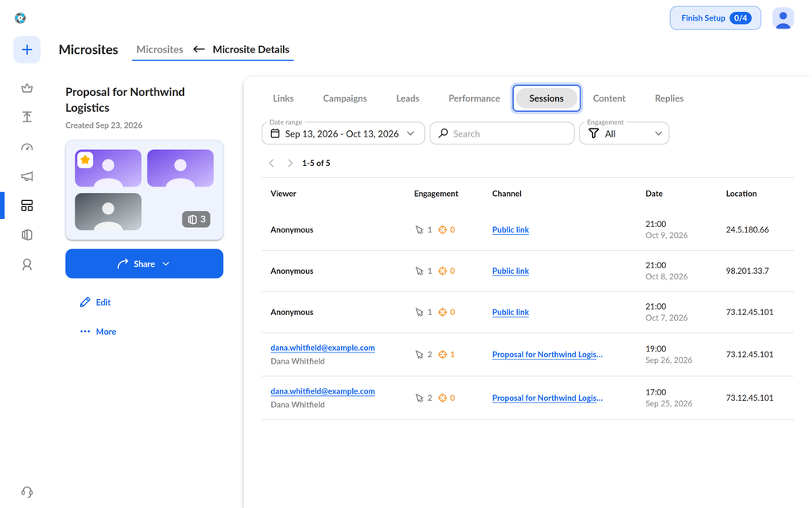Open the Engagement filter dropdown
The image size is (812, 508).
click(624, 133)
